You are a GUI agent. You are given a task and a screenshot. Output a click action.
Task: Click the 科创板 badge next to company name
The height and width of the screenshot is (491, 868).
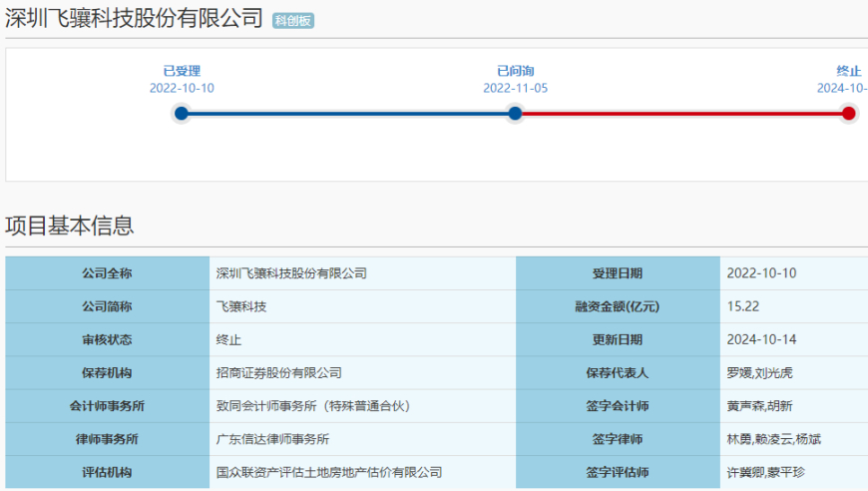293,21
